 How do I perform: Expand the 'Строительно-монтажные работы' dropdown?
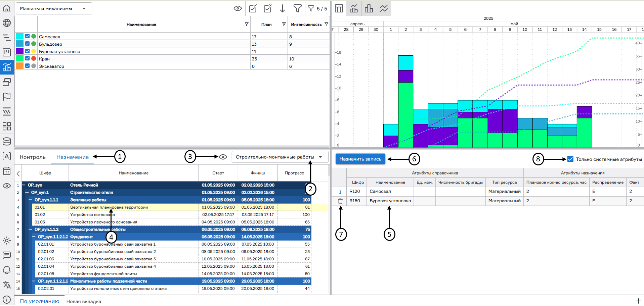pyautogui.click(x=280, y=157)
